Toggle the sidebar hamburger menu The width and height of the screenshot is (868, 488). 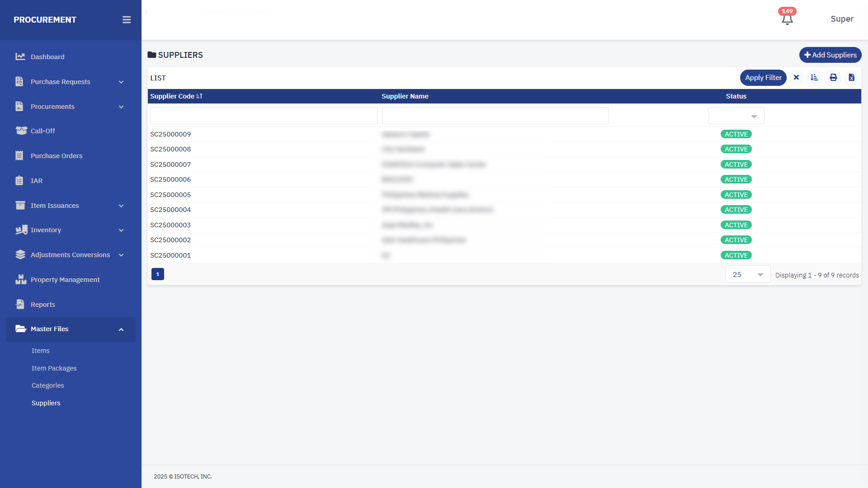pyautogui.click(x=127, y=20)
